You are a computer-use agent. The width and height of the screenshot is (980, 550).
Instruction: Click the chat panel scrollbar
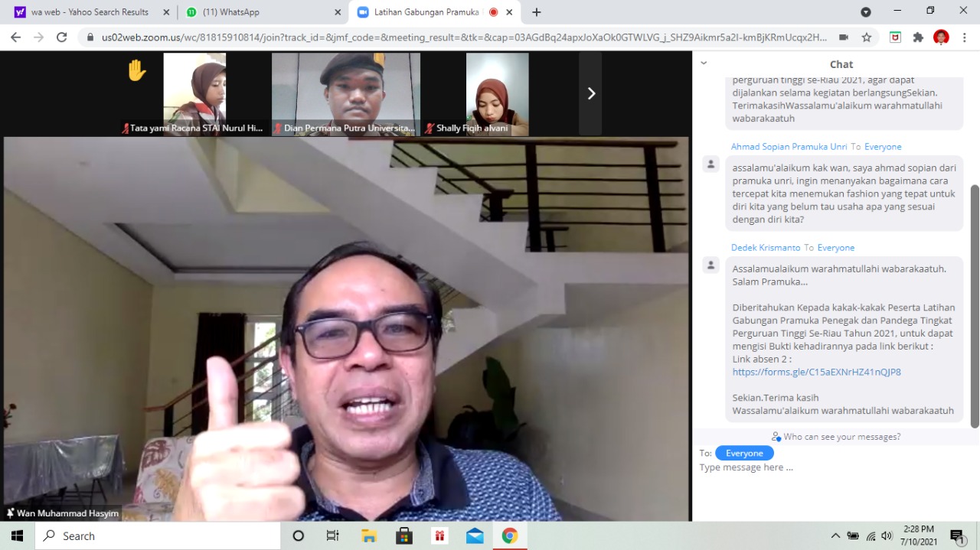[x=974, y=306]
